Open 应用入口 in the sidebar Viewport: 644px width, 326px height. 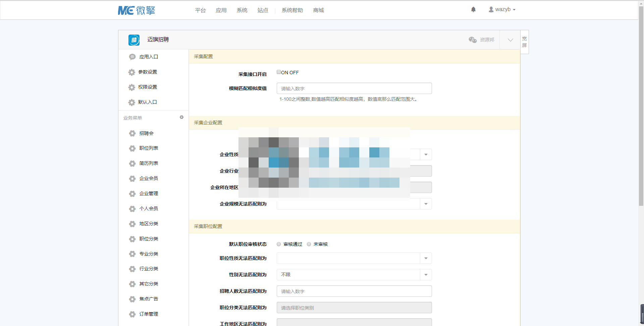(x=149, y=57)
